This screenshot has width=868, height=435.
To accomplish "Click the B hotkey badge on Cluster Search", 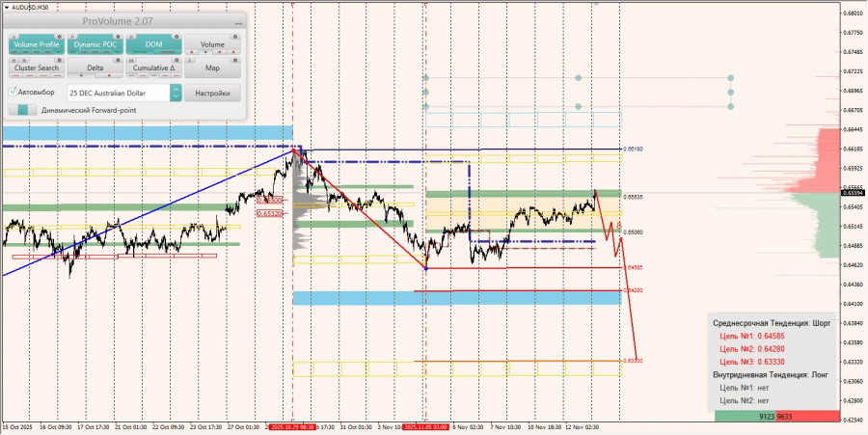I will [14, 60].
